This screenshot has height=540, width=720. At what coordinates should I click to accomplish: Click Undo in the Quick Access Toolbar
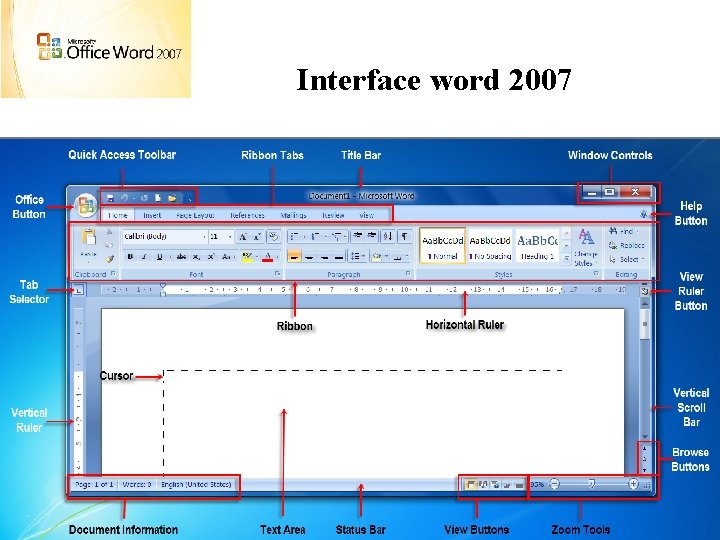tap(124, 198)
